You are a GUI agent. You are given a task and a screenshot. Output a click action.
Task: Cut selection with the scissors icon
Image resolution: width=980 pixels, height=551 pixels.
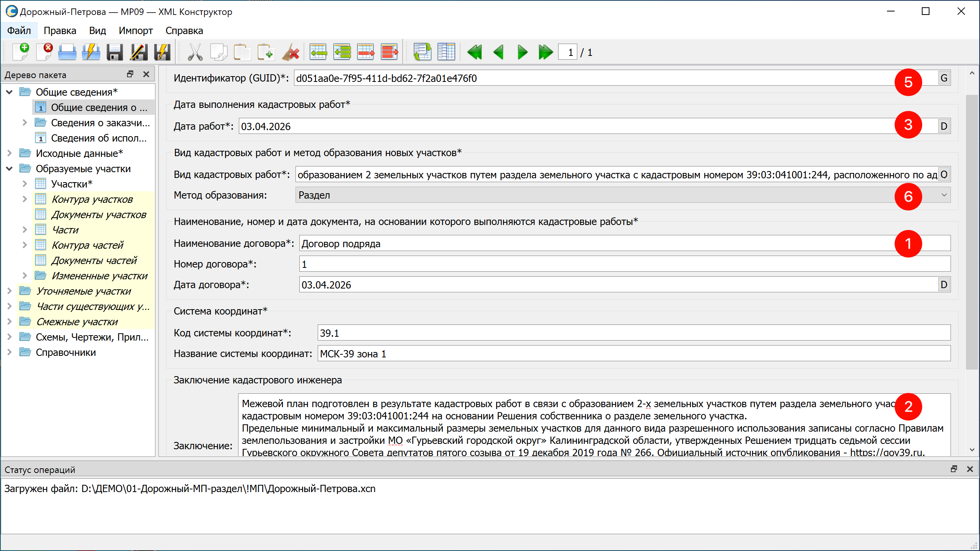point(195,52)
